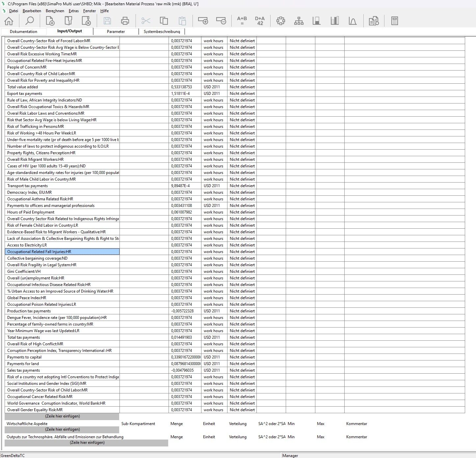Image resolution: width=476 pixels, height=458 pixels.
Task: Open the Bearbeiten menu
Action: pos(32,11)
